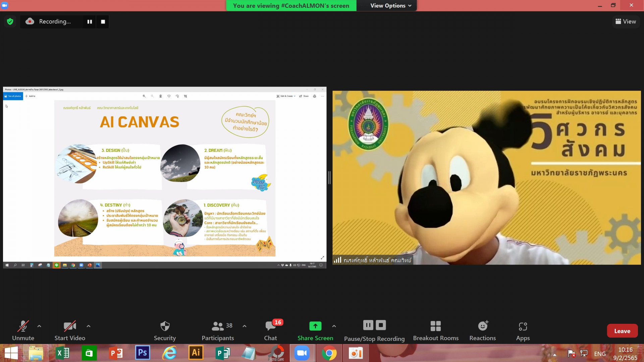
Task: Start the video camera
Action: [x=70, y=330]
